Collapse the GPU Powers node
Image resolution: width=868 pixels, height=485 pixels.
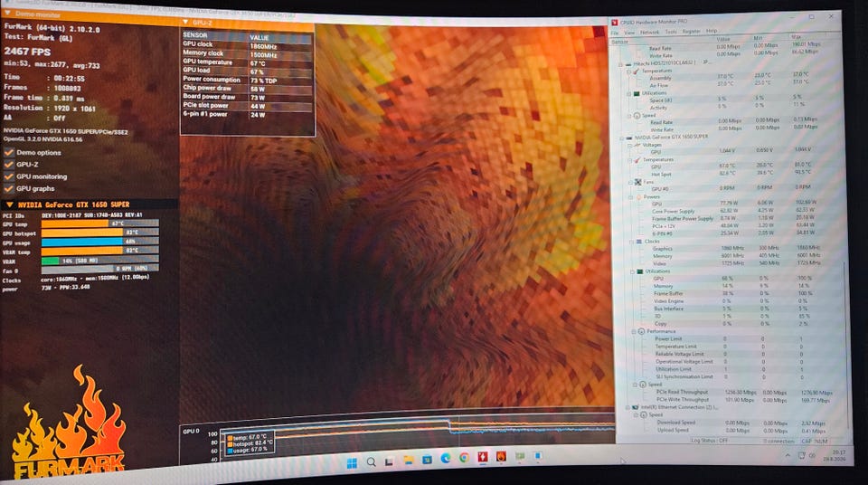click(631, 196)
